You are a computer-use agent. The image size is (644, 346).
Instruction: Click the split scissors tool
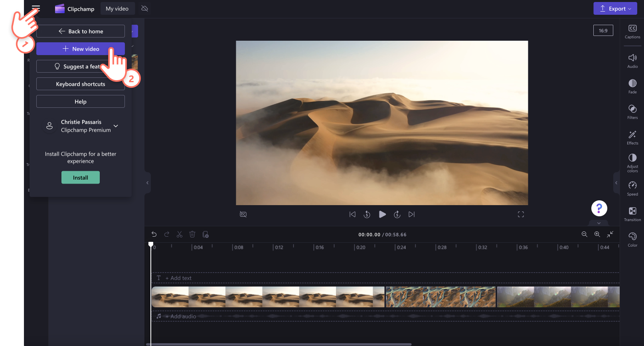tap(180, 234)
